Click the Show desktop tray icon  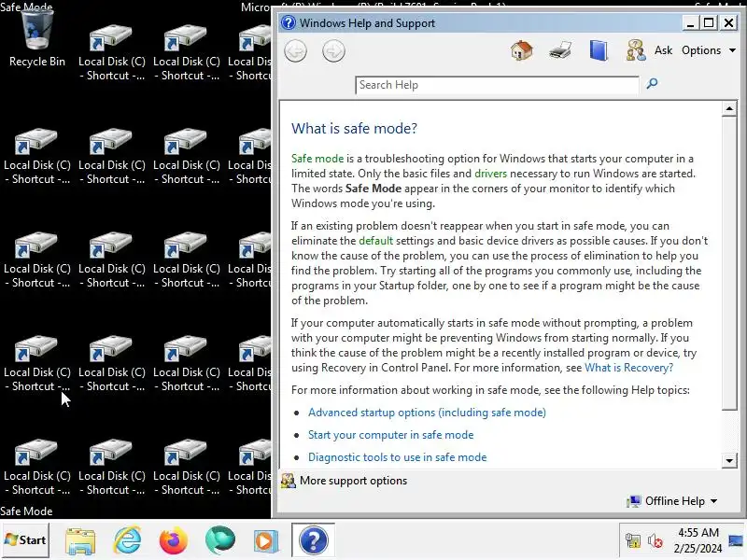[x=736, y=540]
